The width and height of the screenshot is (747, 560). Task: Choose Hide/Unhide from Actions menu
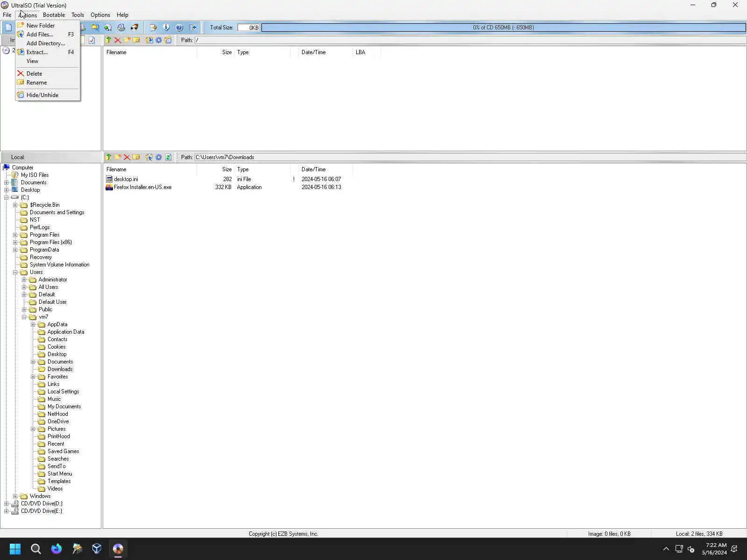(x=47, y=95)
